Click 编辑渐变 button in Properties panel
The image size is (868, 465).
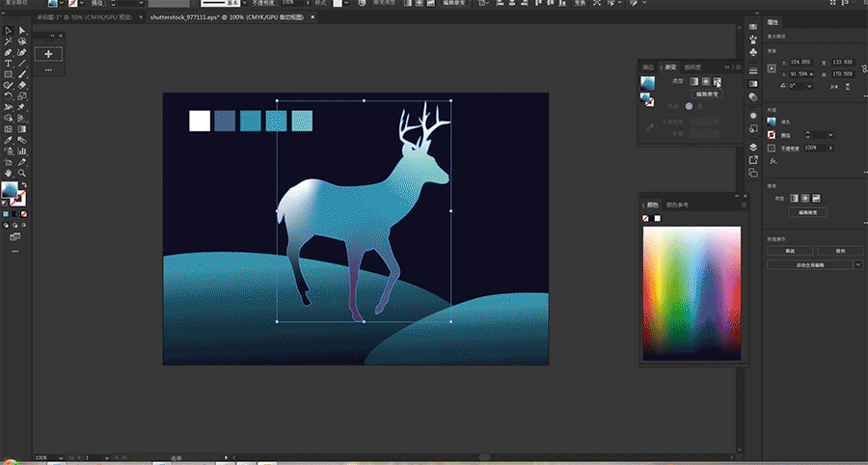pyautogui.click(x=808, y=212)
